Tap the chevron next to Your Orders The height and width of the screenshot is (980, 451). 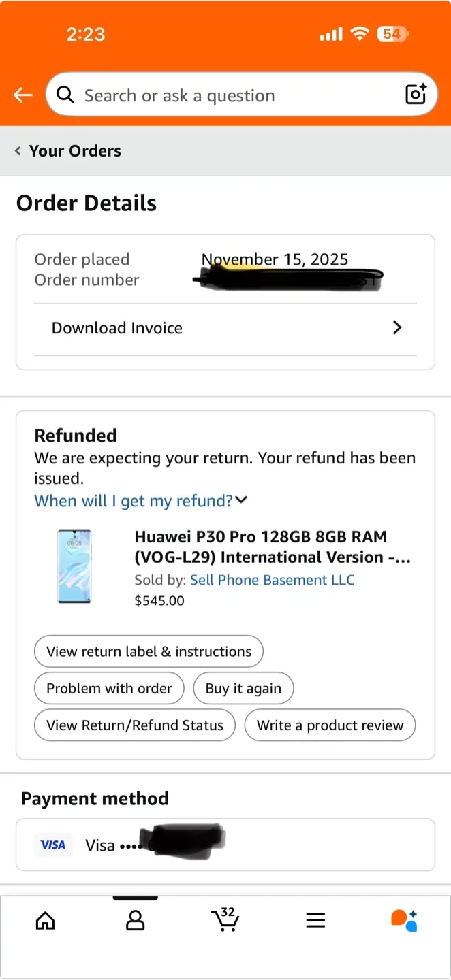(17, 150)
